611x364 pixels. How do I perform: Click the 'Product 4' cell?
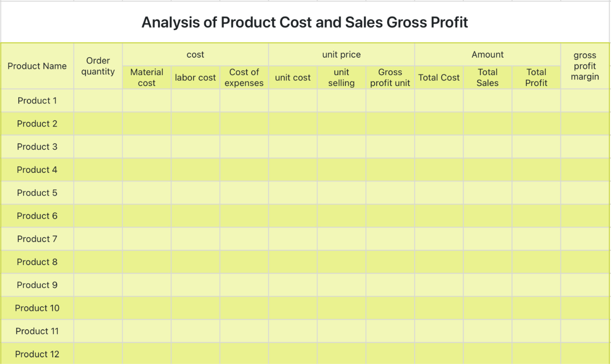[37, 170]
